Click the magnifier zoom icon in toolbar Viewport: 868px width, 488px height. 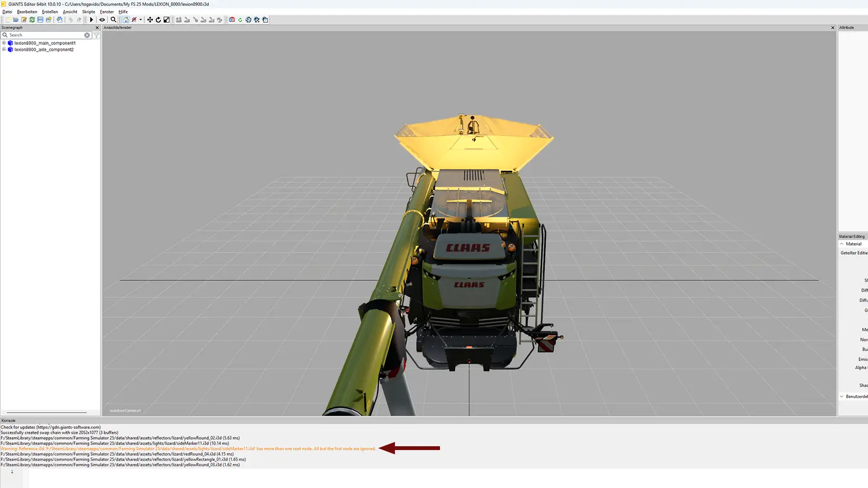click(x=113, y=20)
